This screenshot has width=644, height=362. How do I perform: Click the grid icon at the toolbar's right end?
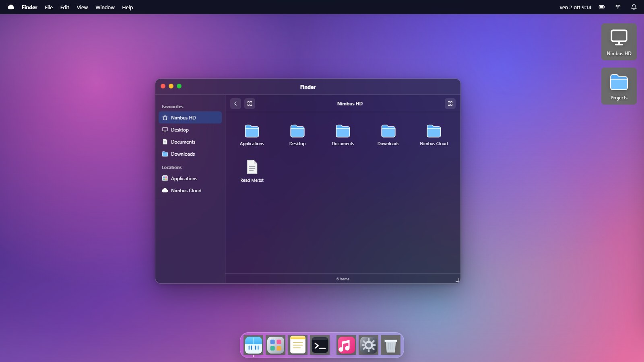[x=450, y=103]
